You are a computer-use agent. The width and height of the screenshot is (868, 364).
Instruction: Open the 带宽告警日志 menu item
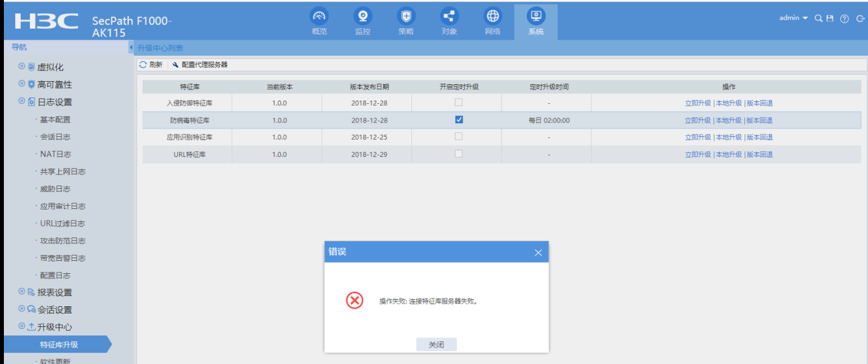point(62,258)
